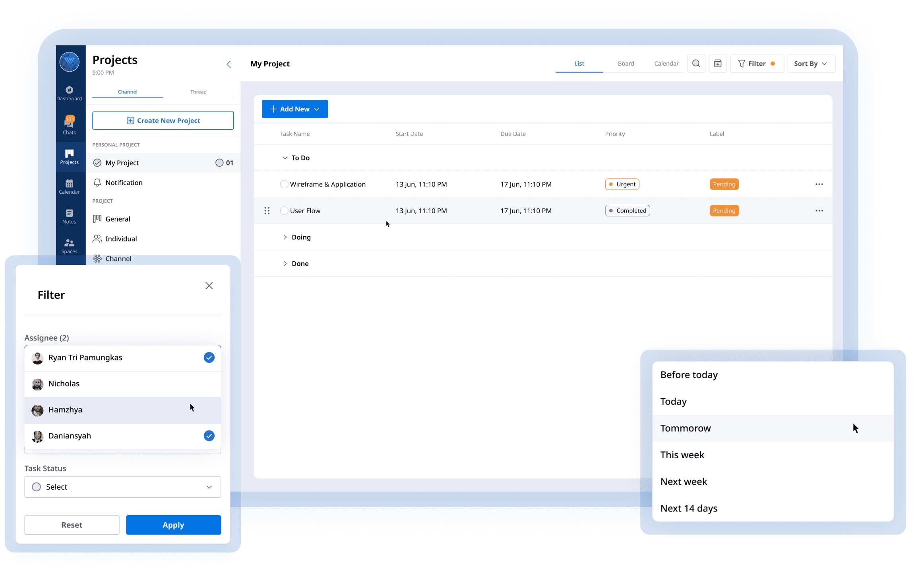The image size is (924, 568).
Task: Open Notes from the sidebar
Action: [x=69, y=216]
